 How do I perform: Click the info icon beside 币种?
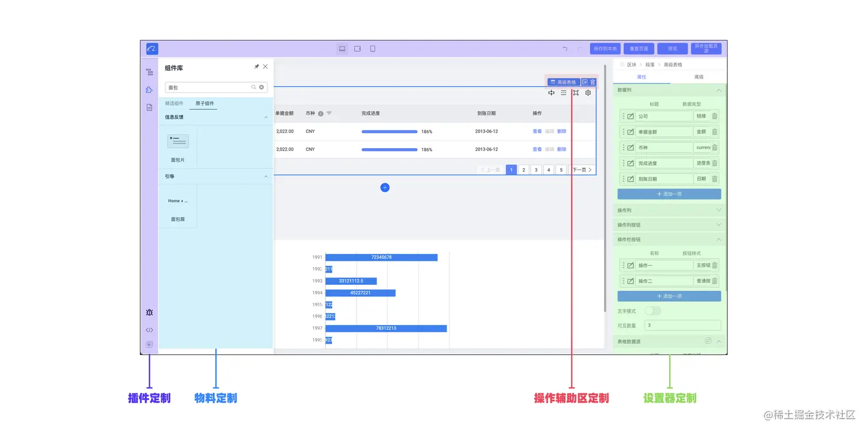[321, 114]
